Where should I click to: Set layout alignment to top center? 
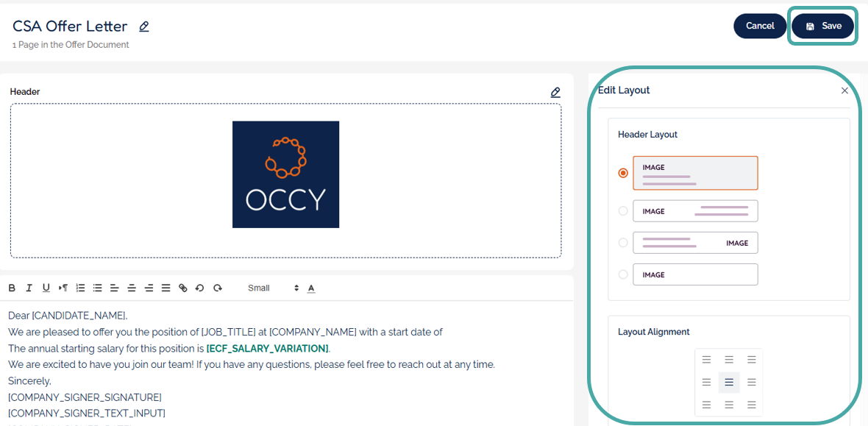[729, 360]
